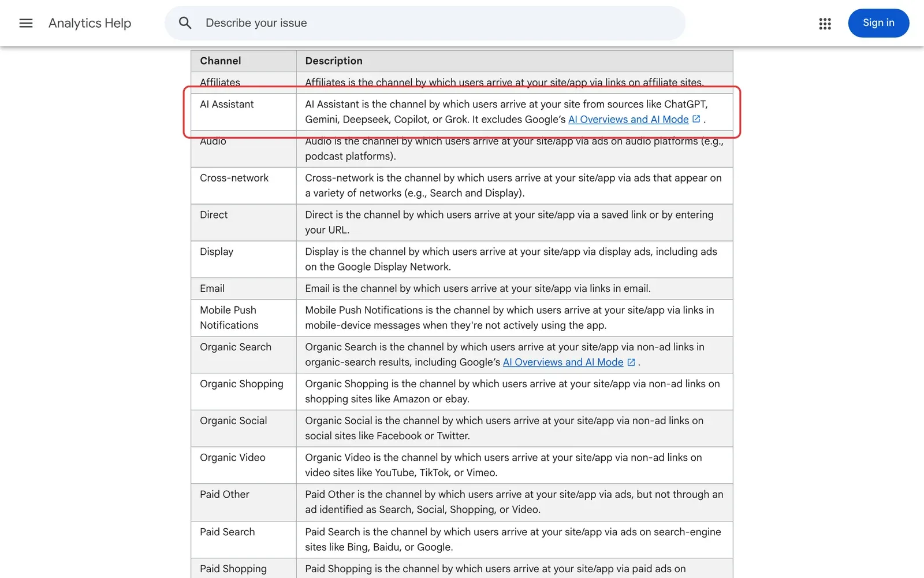Focus the Describe your issue search field

click(425, 23)
